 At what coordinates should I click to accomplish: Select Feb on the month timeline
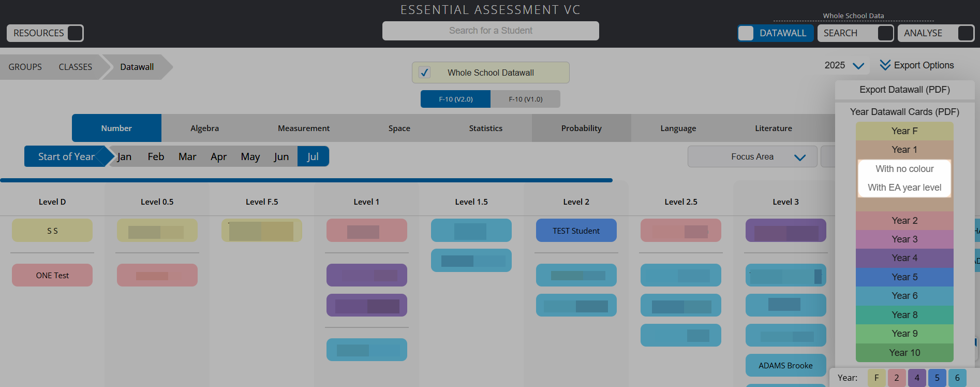(x=156, y=156)
